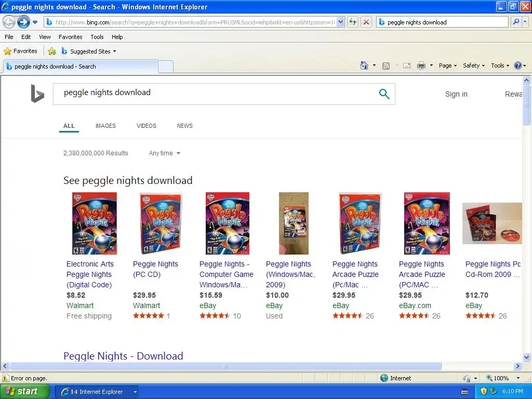Click the Home page icon

(x=364, y=65)
